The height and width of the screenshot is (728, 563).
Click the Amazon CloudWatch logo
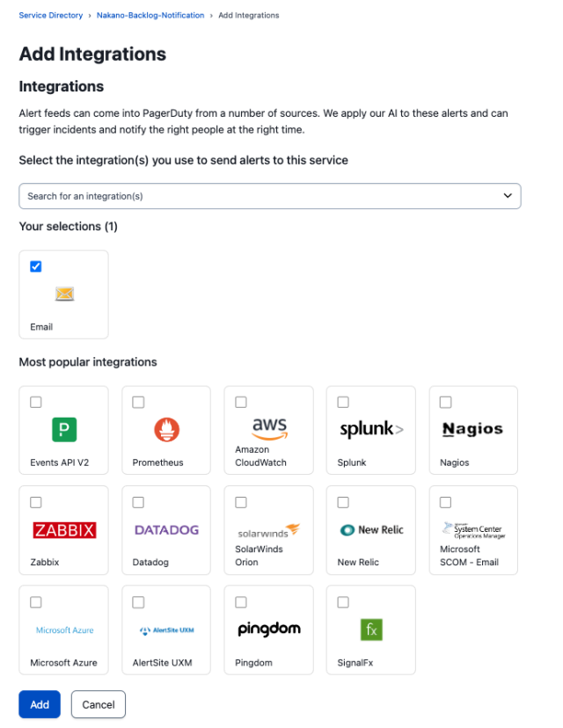(x=268, y=425)
